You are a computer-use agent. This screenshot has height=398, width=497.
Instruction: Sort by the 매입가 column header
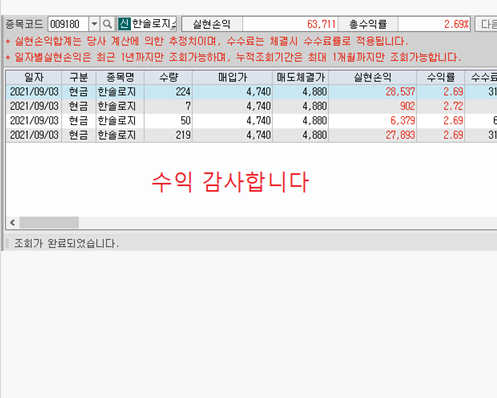tap(233, 77)
